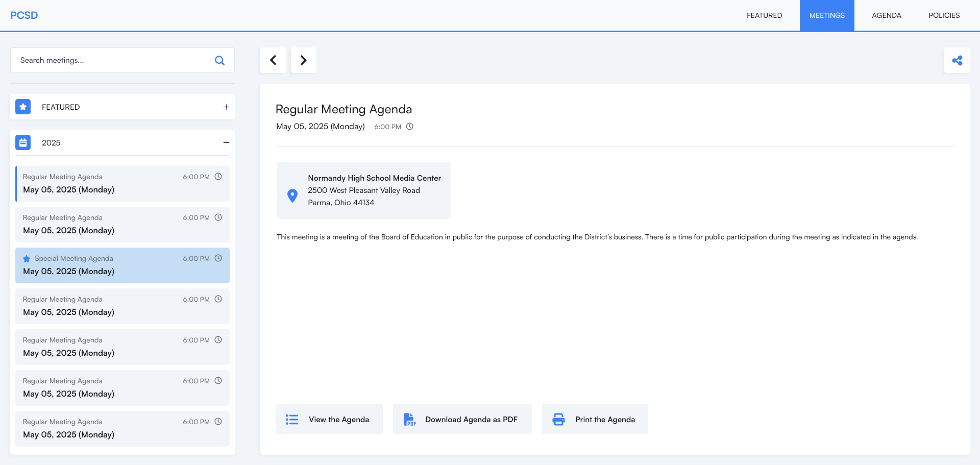Screen dimensions: 980x465
Task: Click the share icon
Action: pos(957,60)
